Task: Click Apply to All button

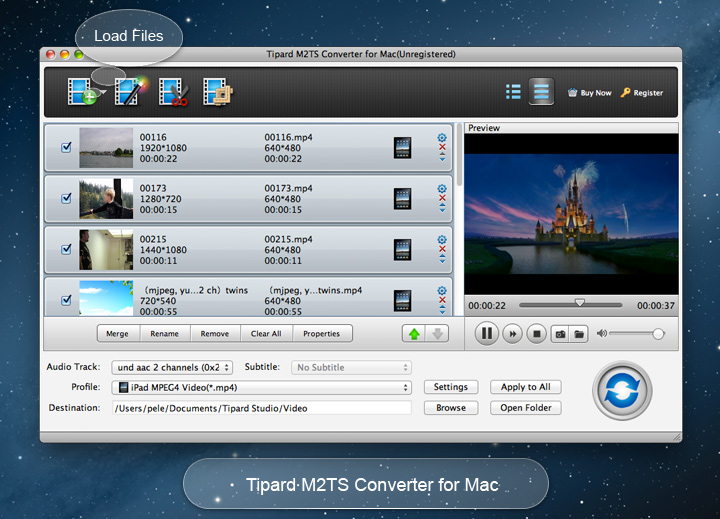Action: (x=526, y=387)
